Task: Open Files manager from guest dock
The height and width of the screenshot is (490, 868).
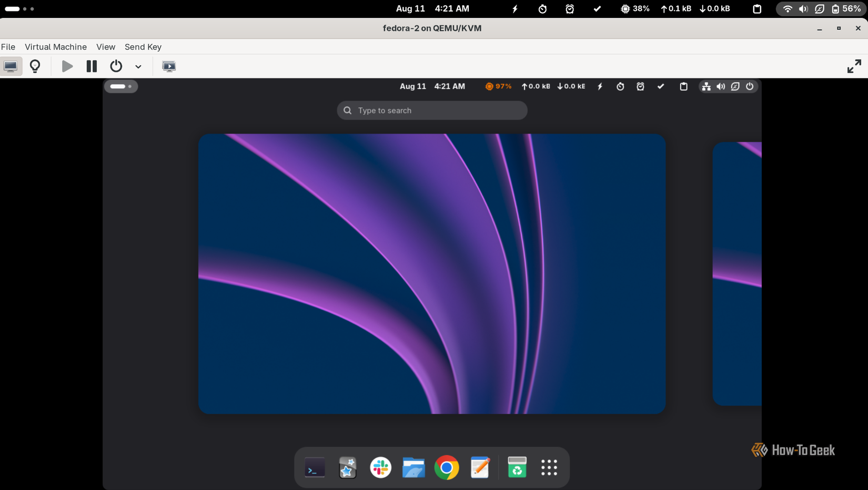Action: tap(413, 467)
